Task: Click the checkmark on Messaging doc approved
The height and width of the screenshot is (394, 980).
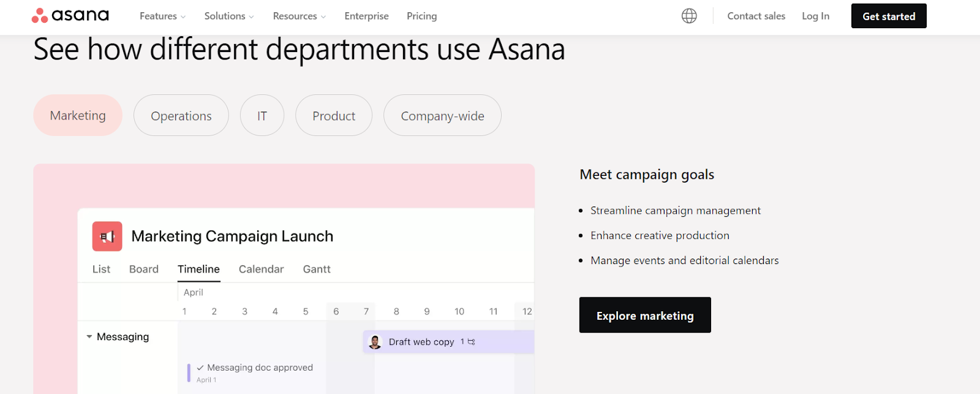Action: (200, 368)
